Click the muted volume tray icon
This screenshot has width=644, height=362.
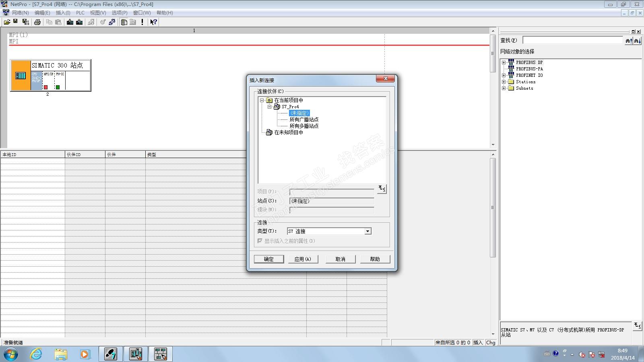tap(582, 354)
